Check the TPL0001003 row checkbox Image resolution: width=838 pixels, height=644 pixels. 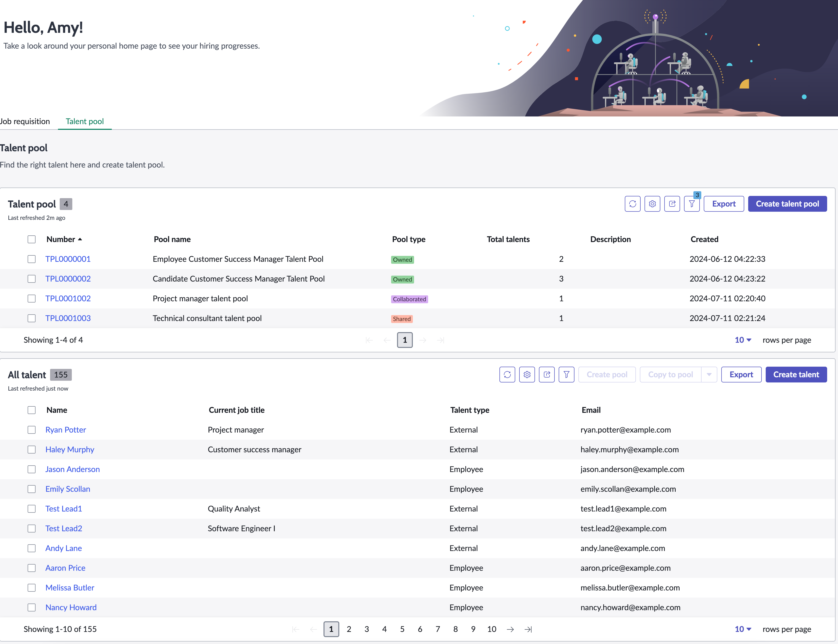click(31, 318)
